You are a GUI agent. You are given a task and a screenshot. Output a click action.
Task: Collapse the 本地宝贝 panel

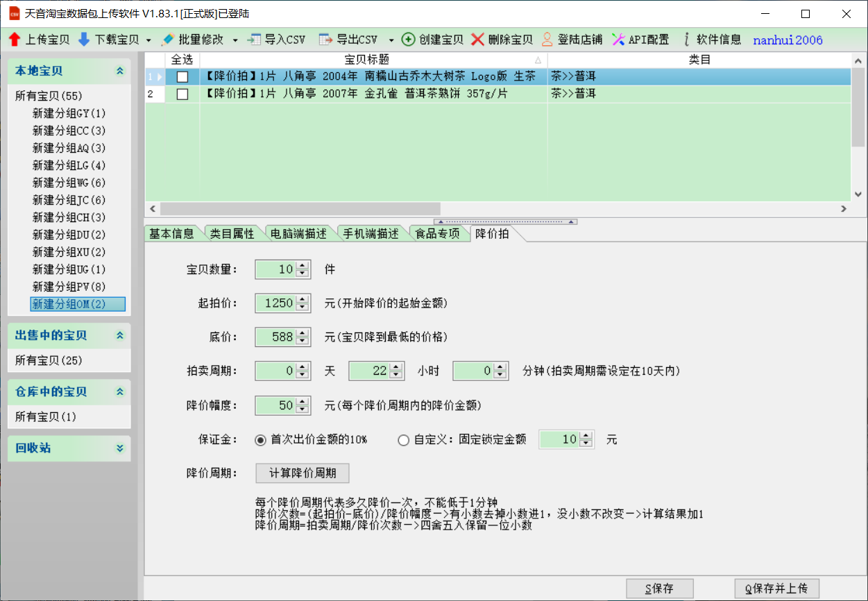[120, 71]
